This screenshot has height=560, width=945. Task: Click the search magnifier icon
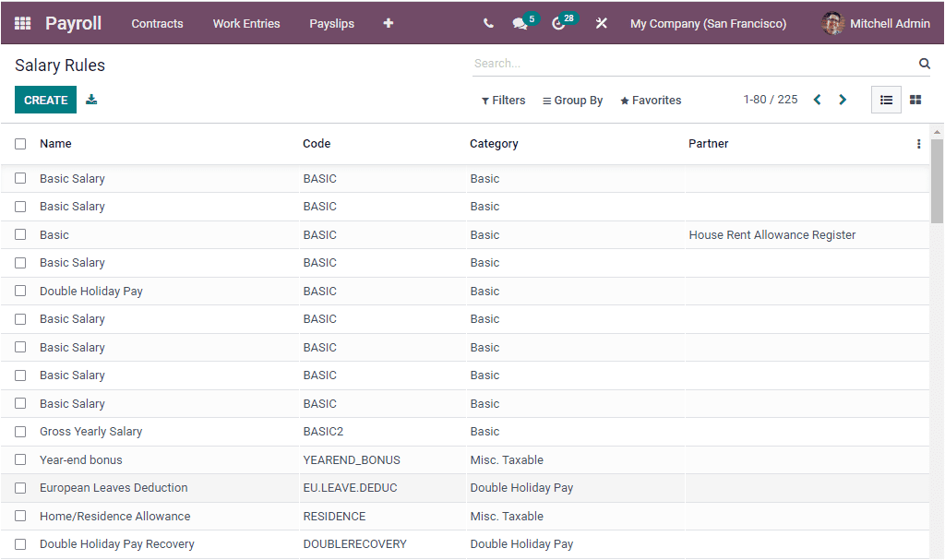coord(924,64)
